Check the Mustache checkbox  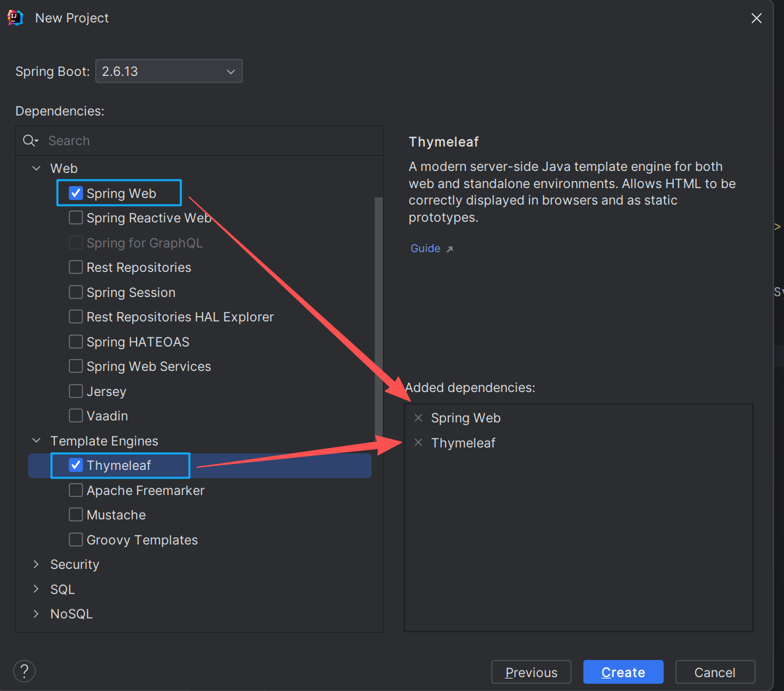tap(75, 515)
